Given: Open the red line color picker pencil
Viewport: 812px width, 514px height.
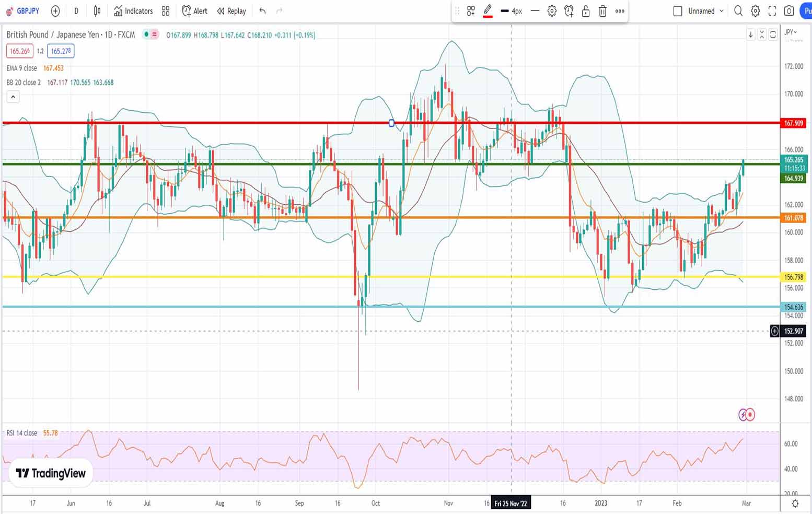Looking at the screenshot, I should [x=488, y=10].
